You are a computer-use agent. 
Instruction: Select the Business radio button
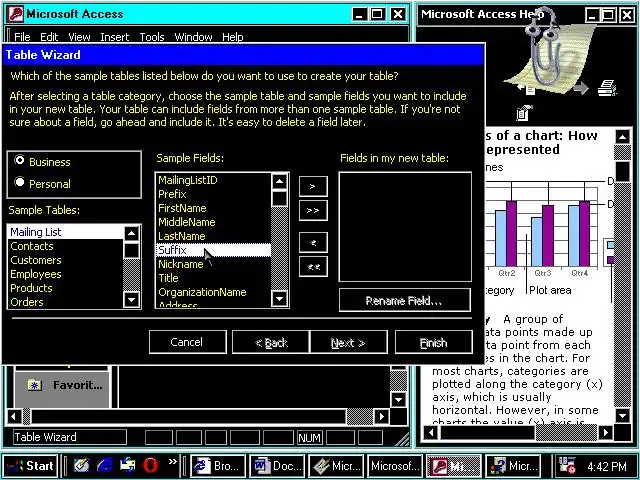pyautogui.click(x=20, y=160)
